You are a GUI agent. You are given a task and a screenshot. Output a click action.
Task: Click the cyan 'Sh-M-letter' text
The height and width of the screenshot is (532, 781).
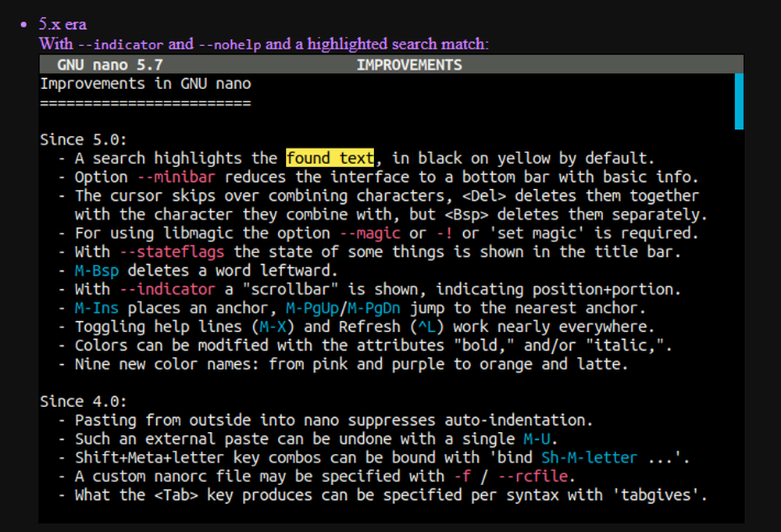pos(589,457)
